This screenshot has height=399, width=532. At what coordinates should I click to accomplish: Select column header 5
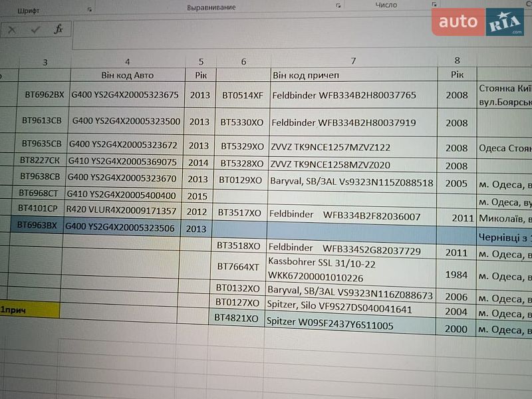(201, 62)
